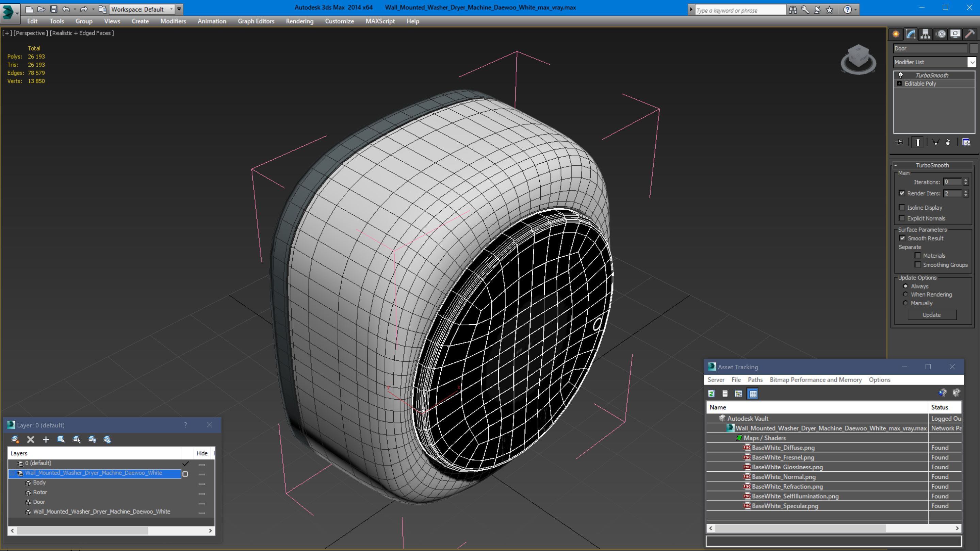Enable Explicit Normals checkbox
Viewport: 980px width, 551px height.
click(902, 218)
